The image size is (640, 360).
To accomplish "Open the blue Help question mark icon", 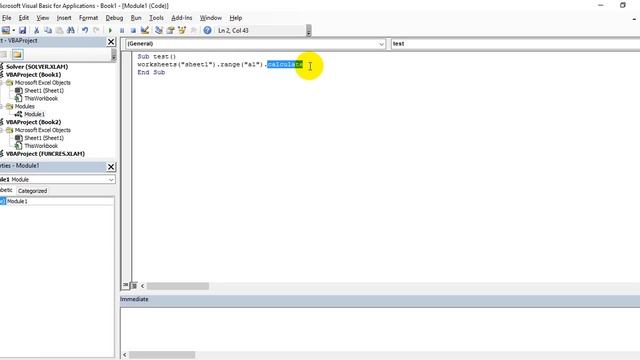I will coord(207,30).
